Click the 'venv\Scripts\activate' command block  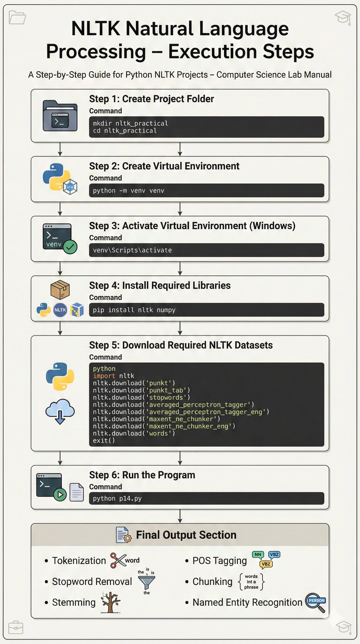pos(206,250)
